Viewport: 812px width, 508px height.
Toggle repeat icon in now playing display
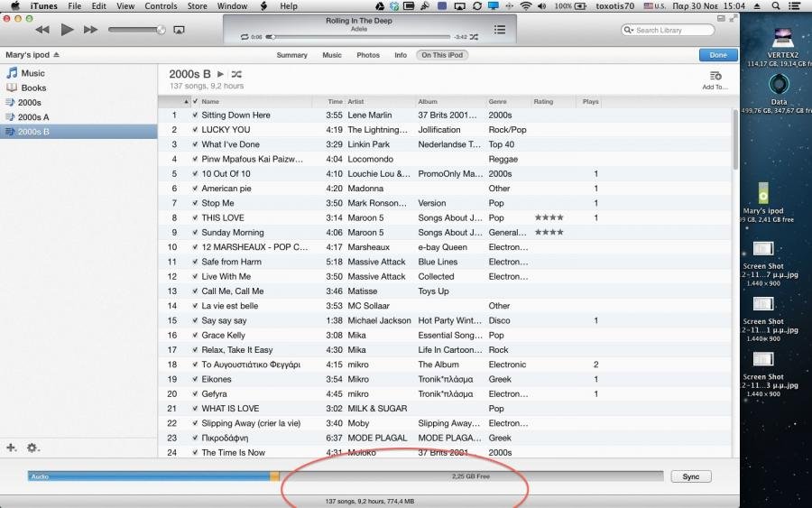coord(245,37)
